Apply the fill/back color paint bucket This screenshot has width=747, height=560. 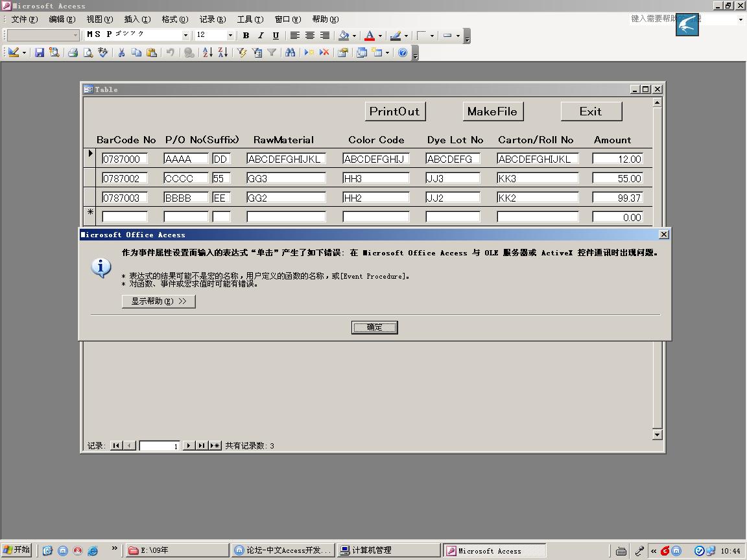point(344,35)
